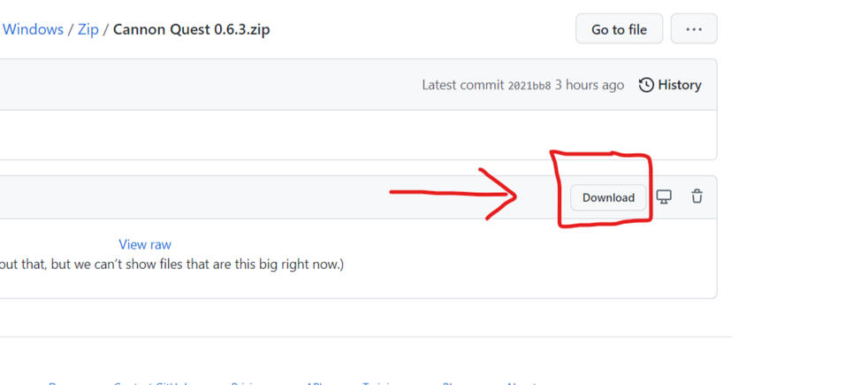
Task: Open Contact GitHub footer link
Action: [150, 383]
